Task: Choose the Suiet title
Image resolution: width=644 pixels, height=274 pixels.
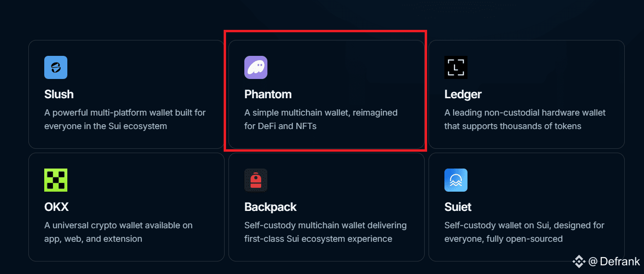Action: point(458,207)
